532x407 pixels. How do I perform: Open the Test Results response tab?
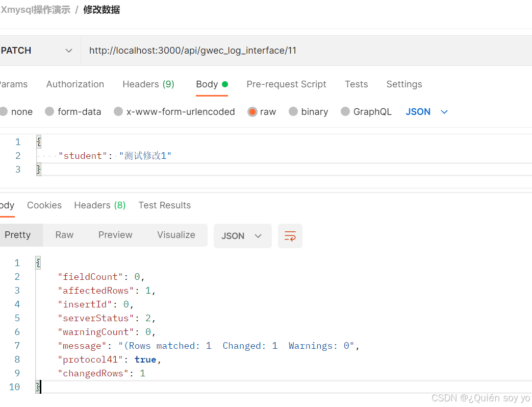164,205
